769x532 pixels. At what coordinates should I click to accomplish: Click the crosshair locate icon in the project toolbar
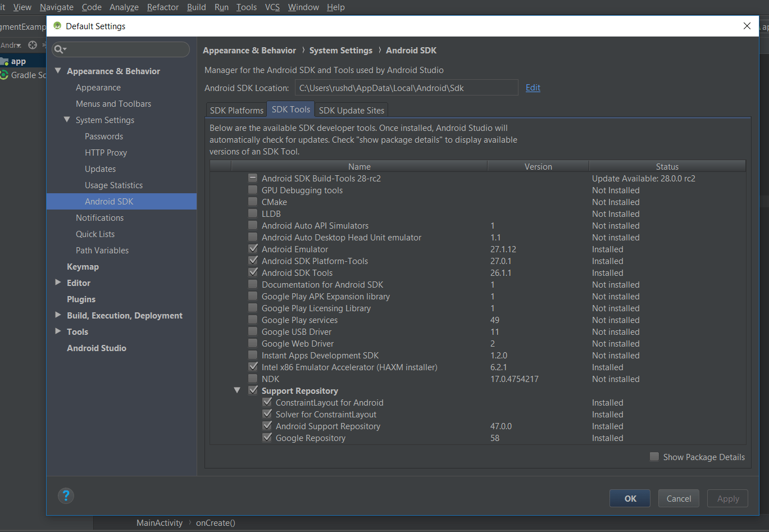(32, 45)
